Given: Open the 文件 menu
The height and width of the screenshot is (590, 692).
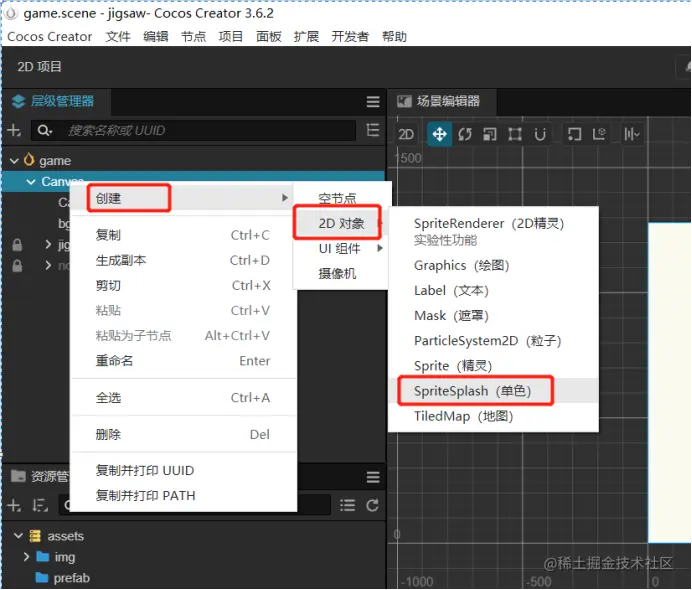Looking at the screenshot, I should coord(118,36).
